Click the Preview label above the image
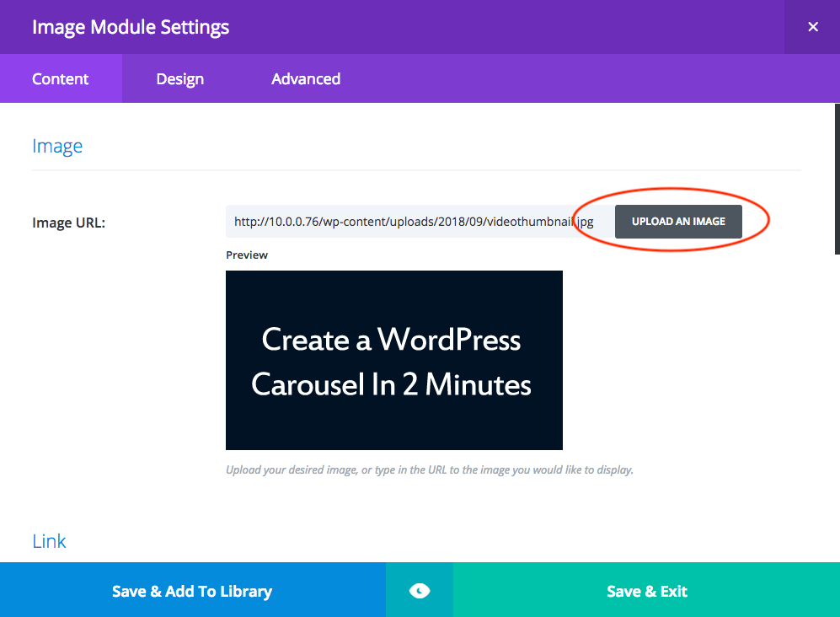The width and height of the screenshot is (840, 617). pyautogui.click(x=246, y=254)
